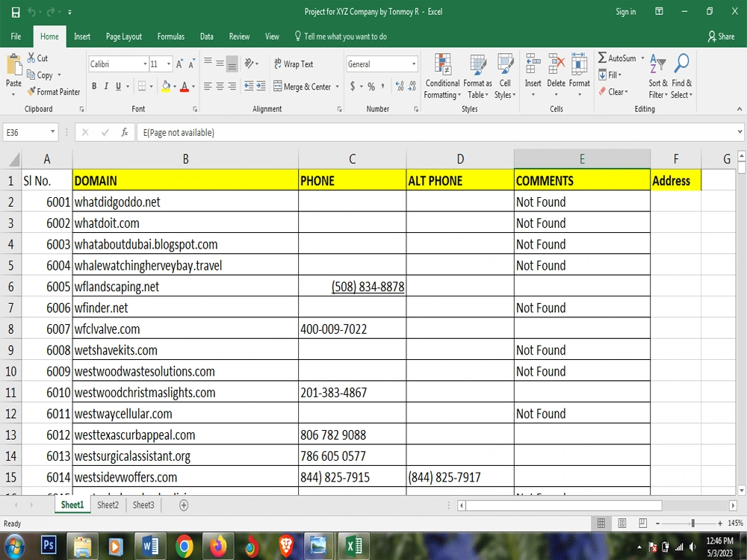Screen dimensions: 747x560
Task: Click the Orientation text angle icon
Action: tap(249, 63)
